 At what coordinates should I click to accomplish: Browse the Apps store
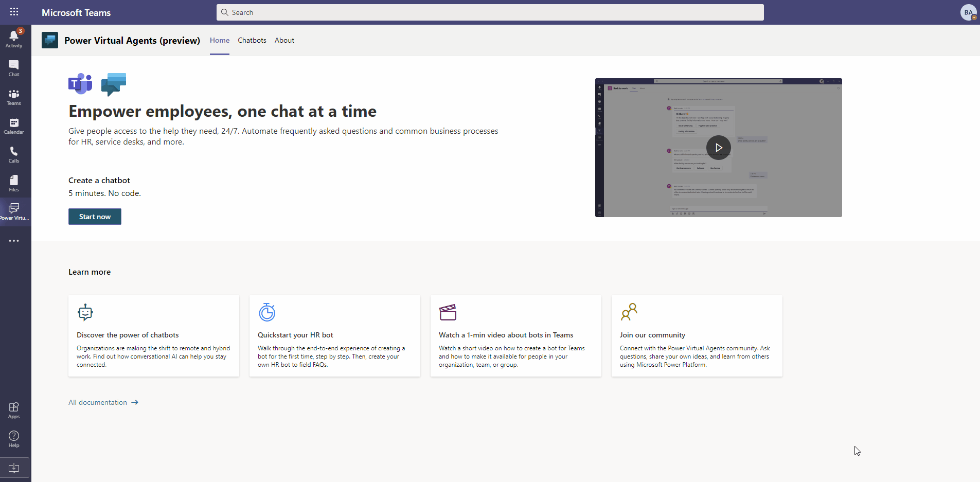click(x=13, y=409)
